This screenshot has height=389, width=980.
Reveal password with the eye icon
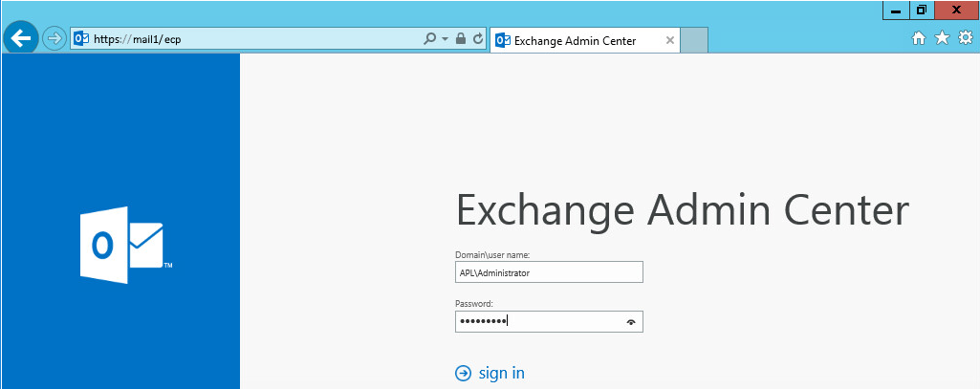631,321
